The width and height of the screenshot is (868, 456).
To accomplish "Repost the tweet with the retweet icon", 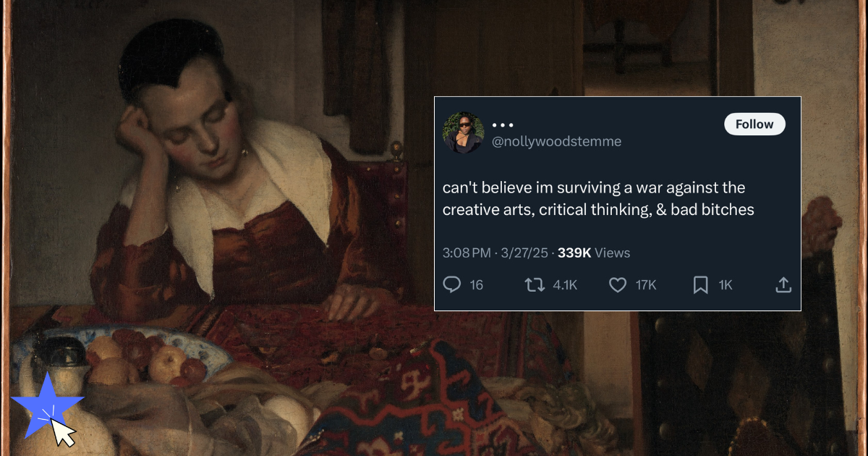I will coord(535,284).
